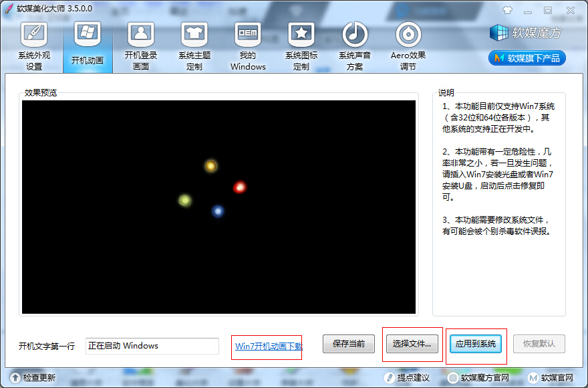Viewport: 588px width, 388px height.
Task: Apply the animation with 应用到系统
Action: point(476,343)
